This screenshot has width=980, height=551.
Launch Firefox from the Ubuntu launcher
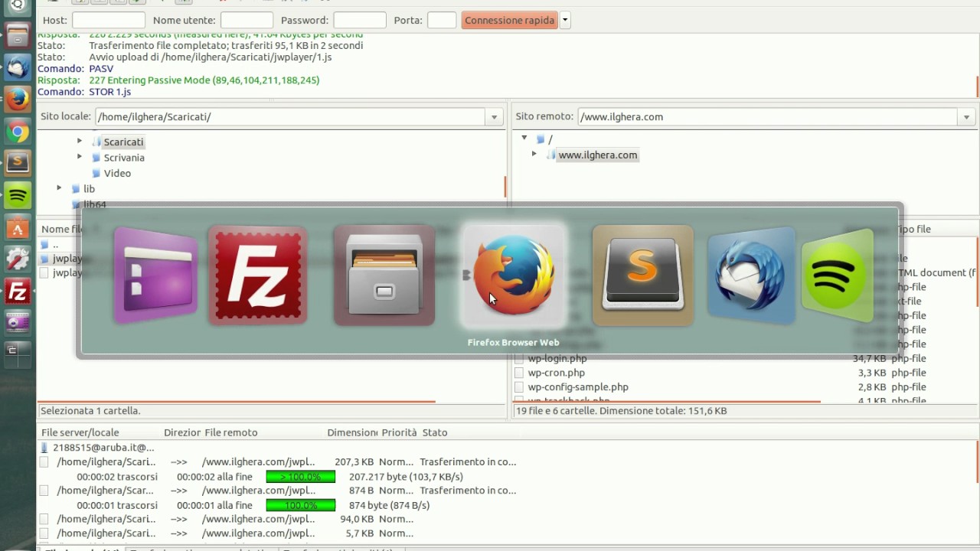point(18,99)
